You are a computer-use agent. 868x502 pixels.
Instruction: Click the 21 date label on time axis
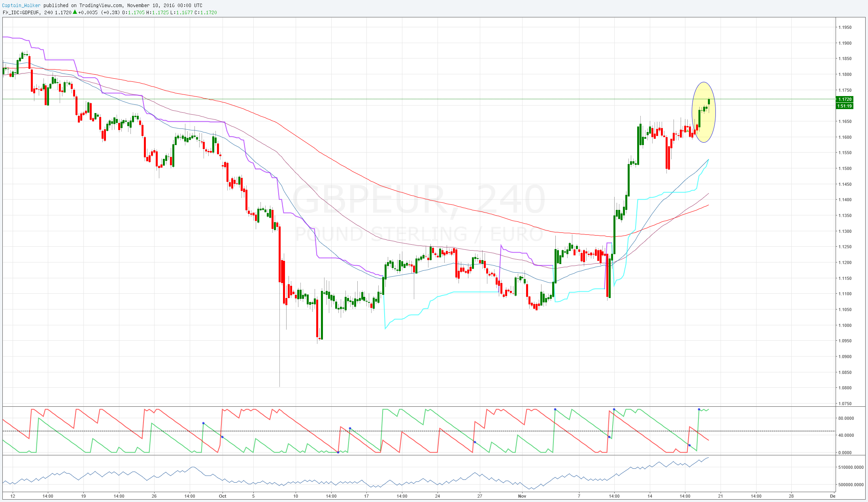click(721, 496)
